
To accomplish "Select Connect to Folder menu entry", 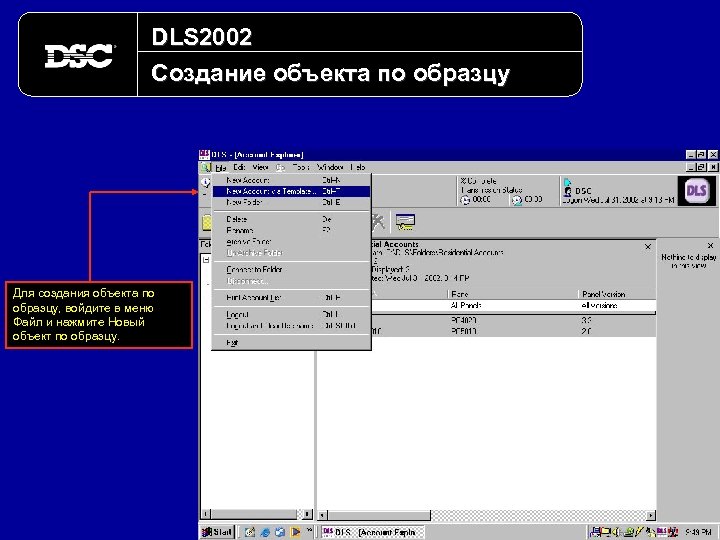I will pyautogui.click(x=291, y=270).
